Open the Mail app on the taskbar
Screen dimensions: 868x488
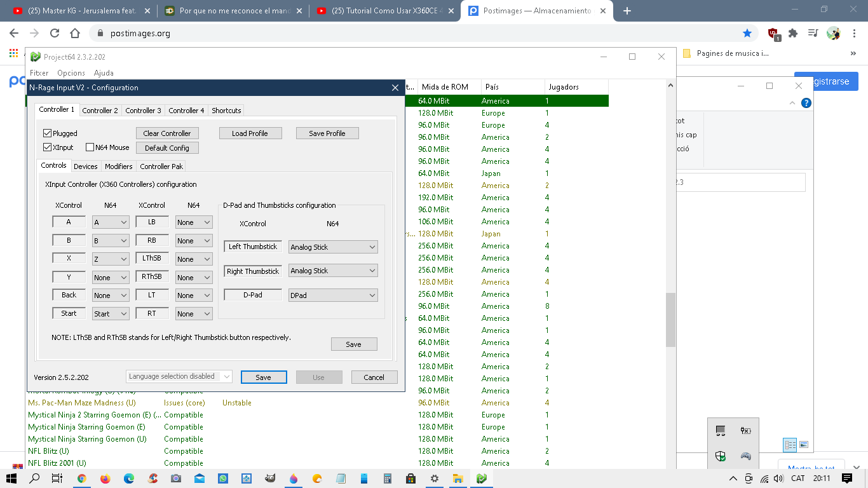(200, 478)
